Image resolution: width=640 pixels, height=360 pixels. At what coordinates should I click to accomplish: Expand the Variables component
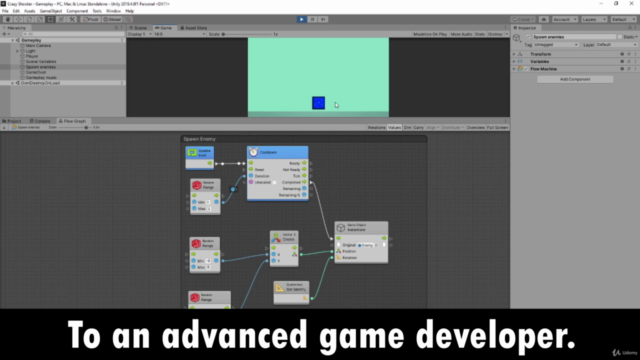[x=514, y=62]
